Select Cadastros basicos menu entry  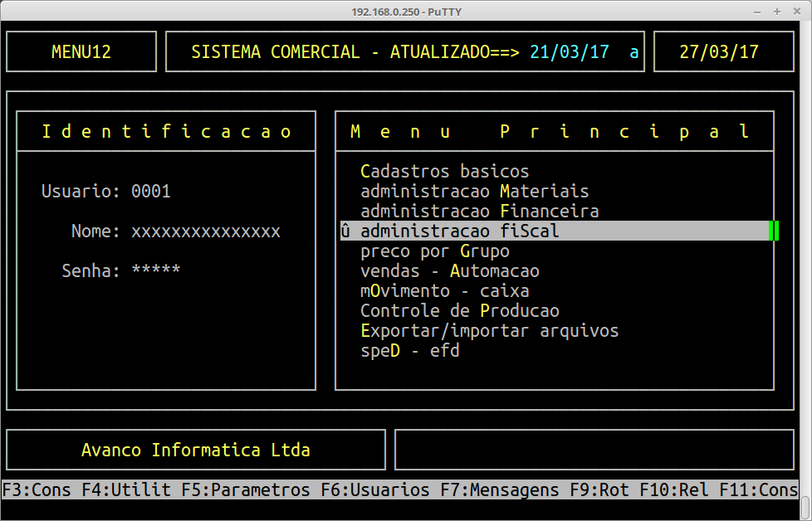coord(444,172)
